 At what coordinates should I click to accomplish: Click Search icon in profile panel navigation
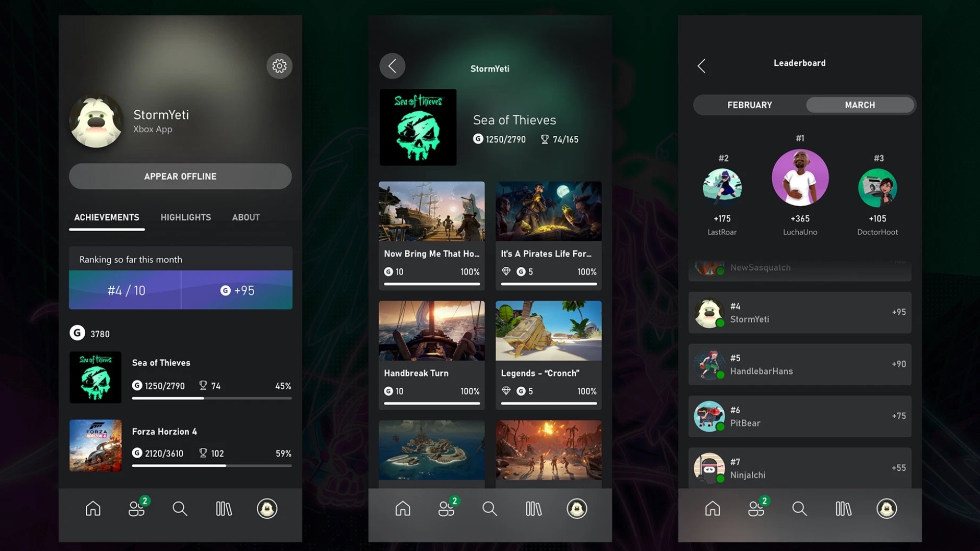[x=180, y=508]
